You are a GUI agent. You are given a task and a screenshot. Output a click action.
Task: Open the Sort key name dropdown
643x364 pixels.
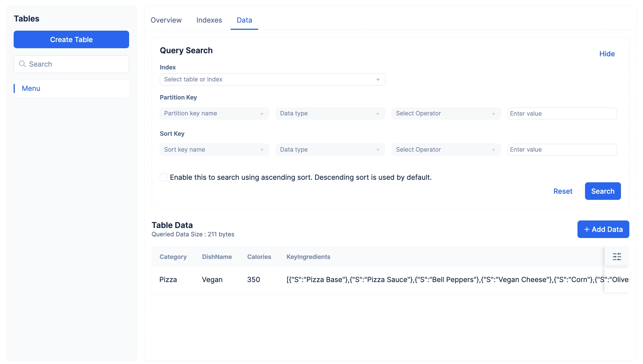(x=214, y=150)
